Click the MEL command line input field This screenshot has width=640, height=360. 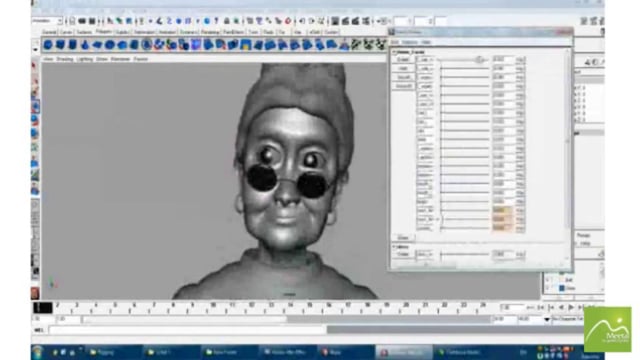point(187,330)
